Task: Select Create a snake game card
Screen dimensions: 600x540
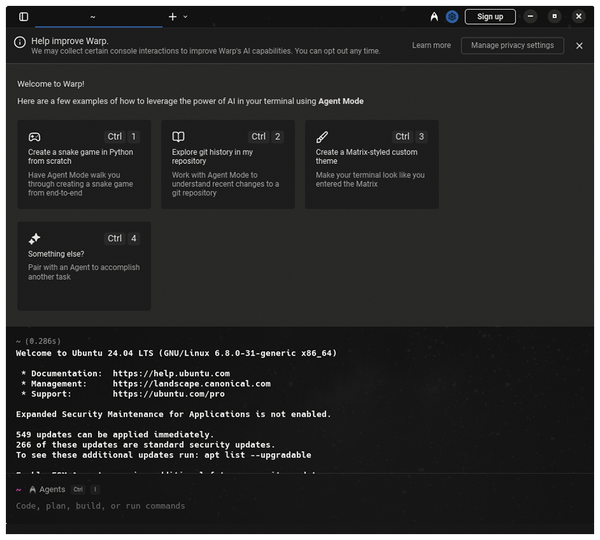Action: click(x=84, y=164)
